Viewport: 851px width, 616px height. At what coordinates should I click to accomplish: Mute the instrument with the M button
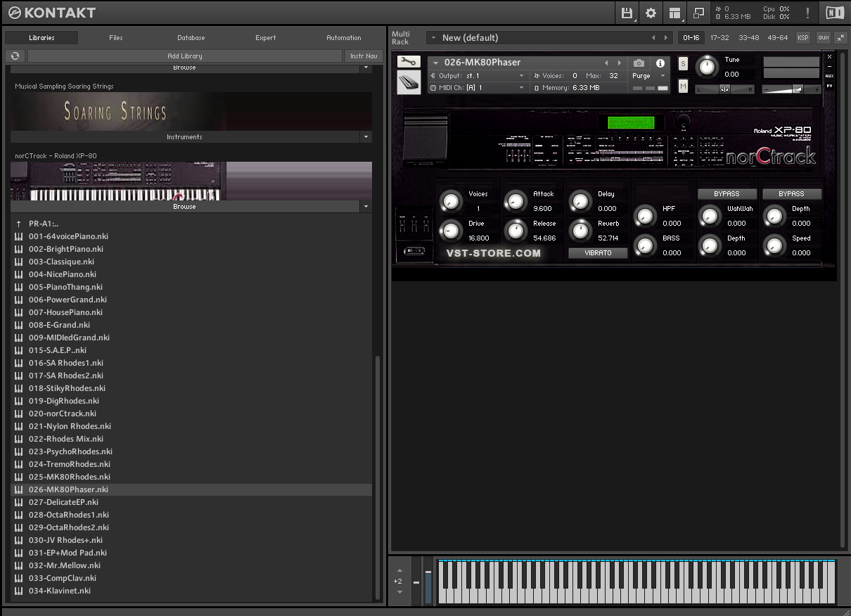[683, 86]
